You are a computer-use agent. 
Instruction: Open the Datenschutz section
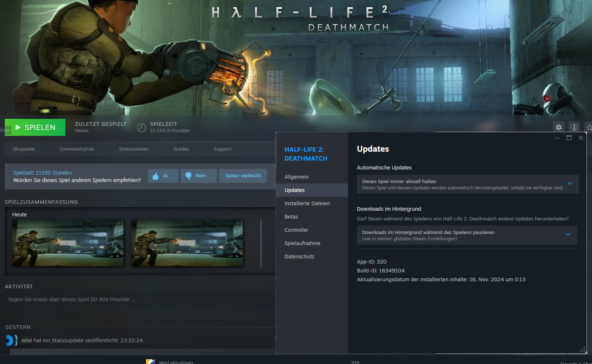click(x=312, y=257)
